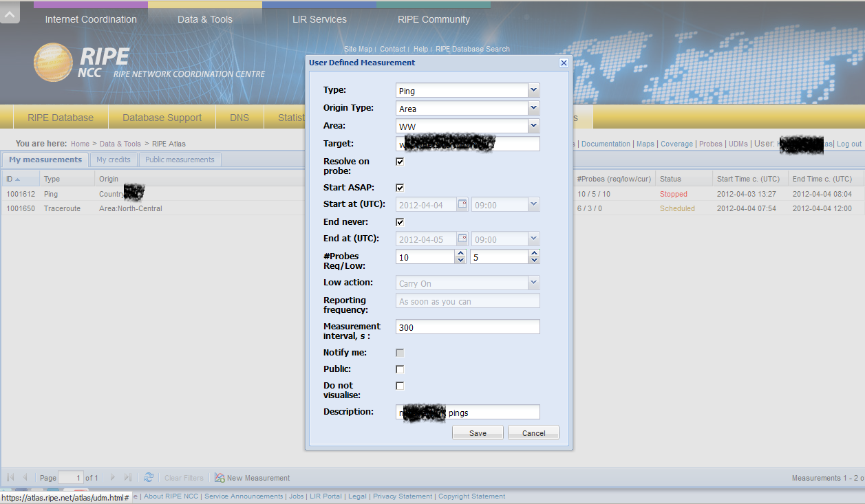The image size is (865, 504).
Task: Open the Service Announcements footer link
Action: pos(244,496)
